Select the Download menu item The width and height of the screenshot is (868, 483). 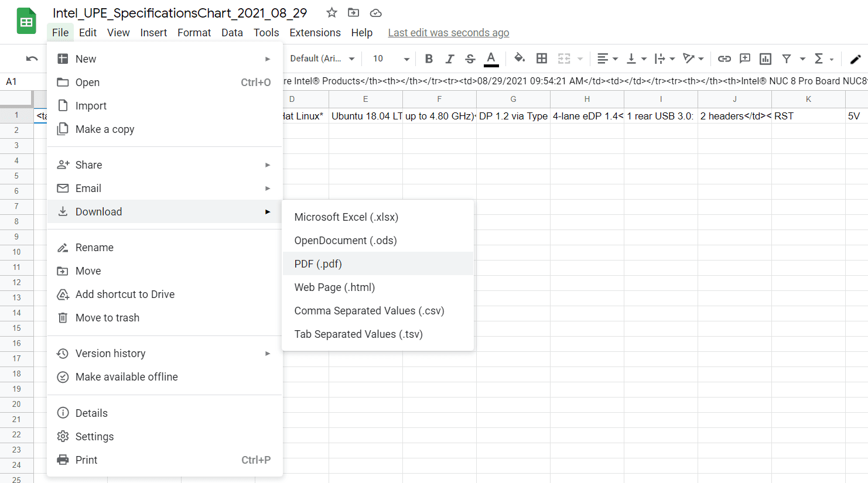pos(165,211)
